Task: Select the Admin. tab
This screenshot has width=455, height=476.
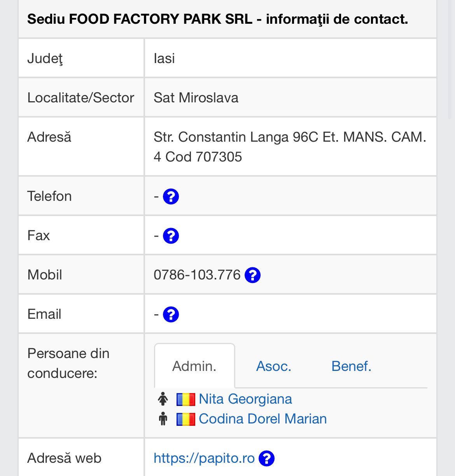Action: (194, 366)
